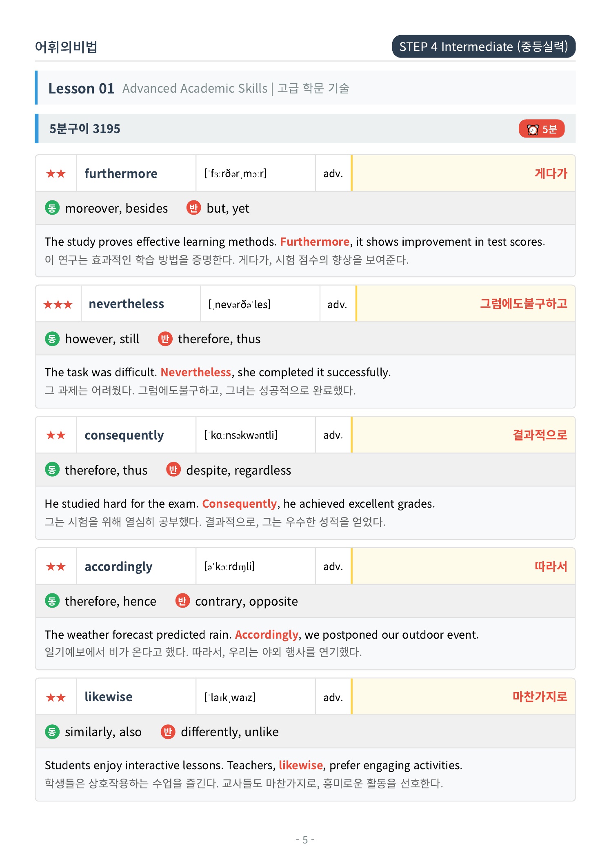Image resolution: width=611 pixels, height=868 pixels.
Task: Click the highlighted word 'Accordingly' in the example
Action: point(267,635)
